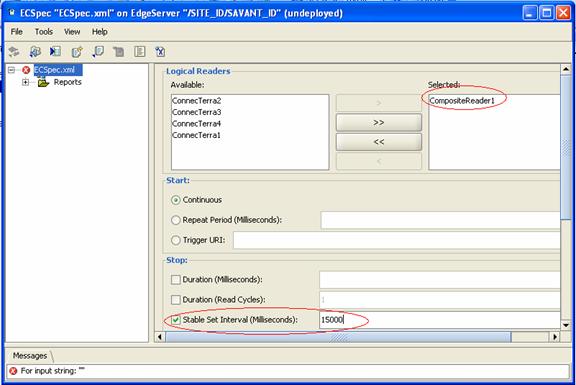576x385 pixels.
Task: Expand the Reports tree node
Action: pos(25,82)
